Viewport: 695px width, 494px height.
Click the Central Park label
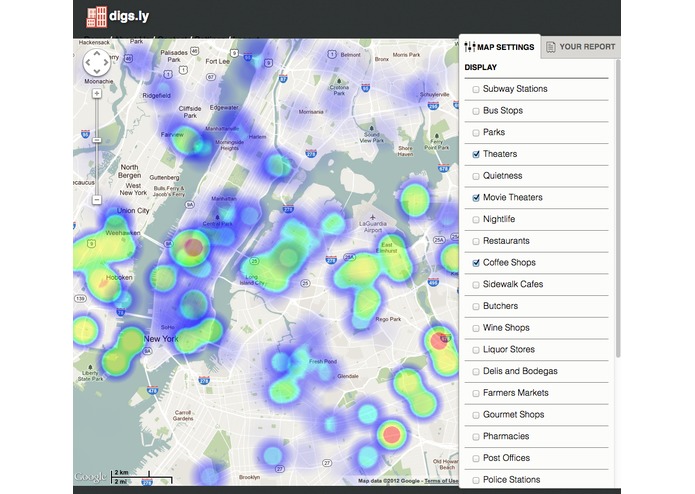click(217, 224)
